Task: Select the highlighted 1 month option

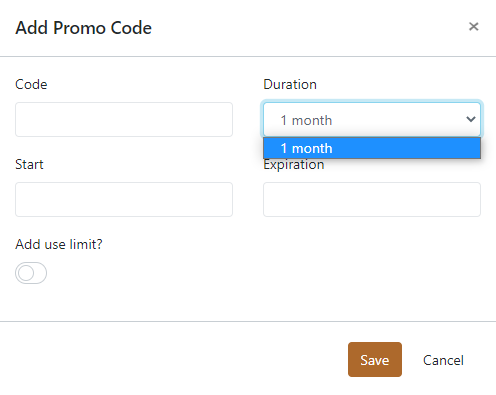Action: coord(372,148)
